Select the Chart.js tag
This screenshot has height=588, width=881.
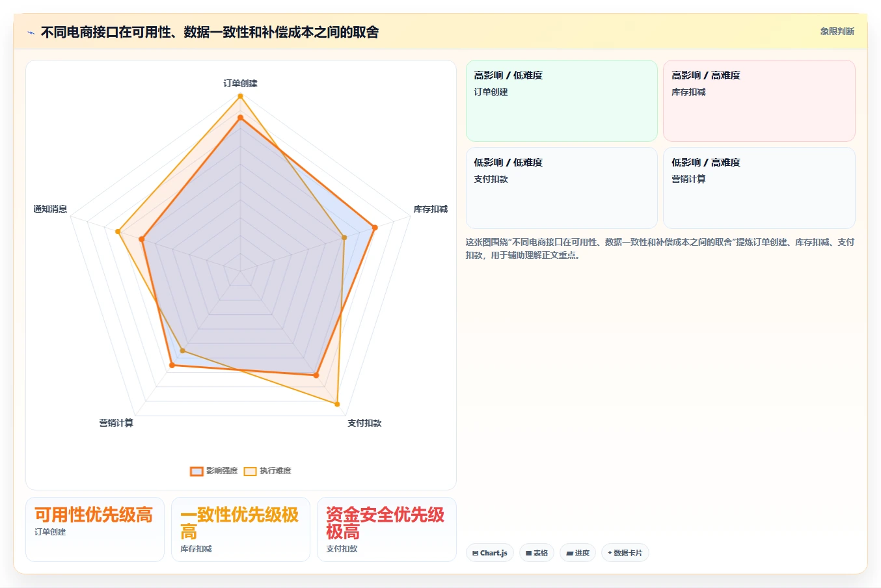click(490, 553)
